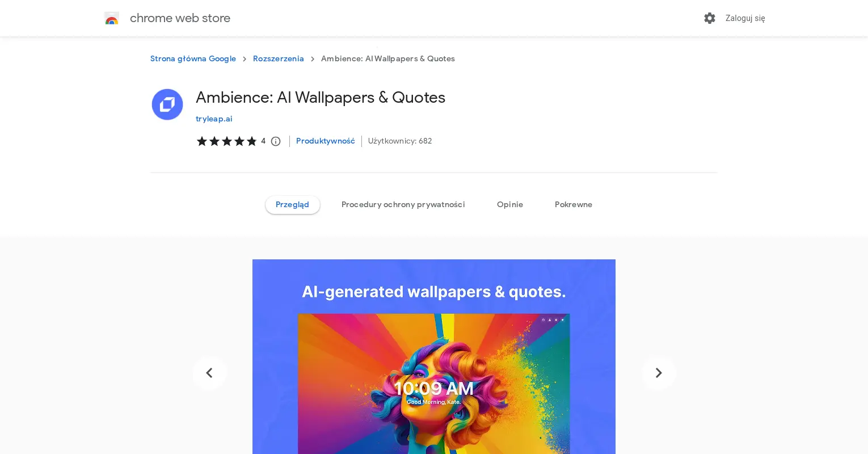Viewport: 868px width, 454px height.
Task: Click the rating info circle icon
Action: 276,141
